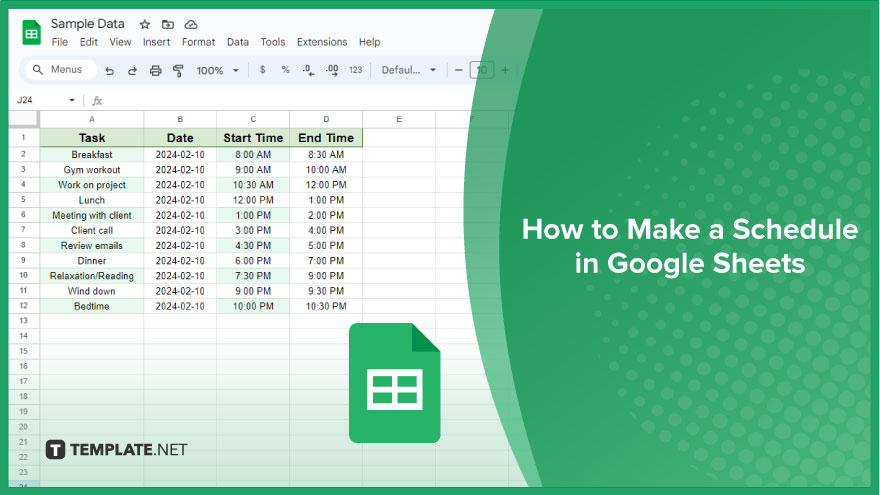The width and height of the screenshot is (880, 495).
Task: Click the formula bar input area
Action: tap(289, 100)
